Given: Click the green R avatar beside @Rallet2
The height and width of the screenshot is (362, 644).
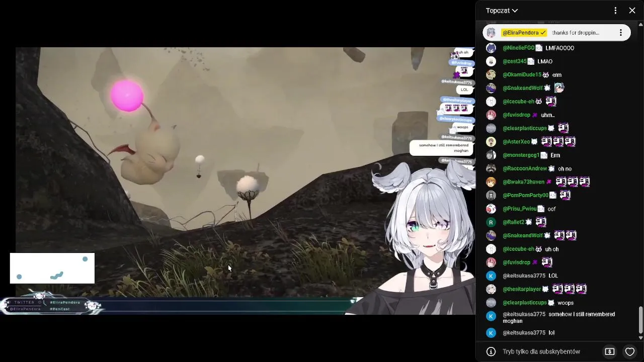Looking at the screenshot, I should tap(491, 222).
